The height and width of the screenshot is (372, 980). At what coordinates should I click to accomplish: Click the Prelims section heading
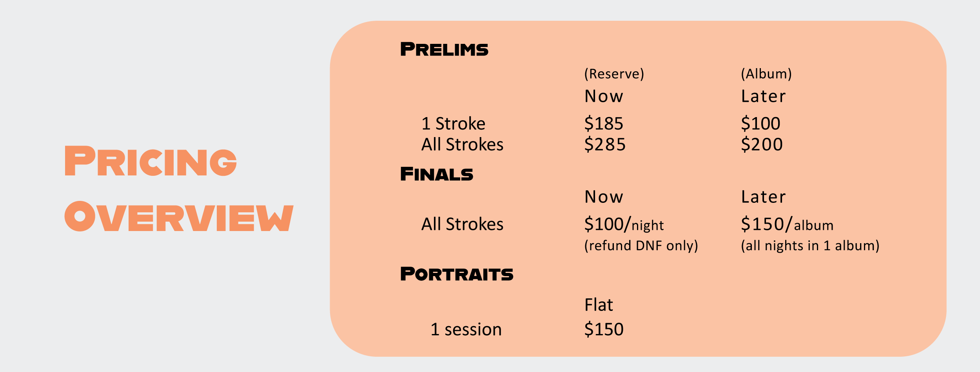pos(444,50)
